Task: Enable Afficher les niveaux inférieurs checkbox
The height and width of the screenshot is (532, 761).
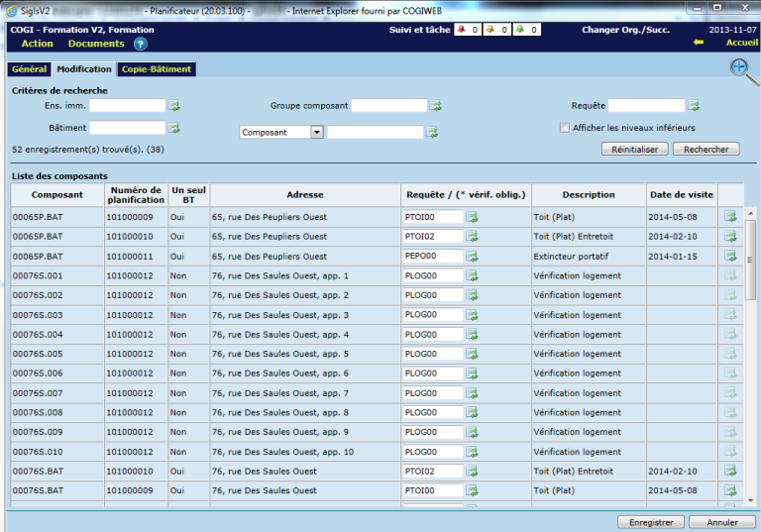Action: tap(565, 128)
